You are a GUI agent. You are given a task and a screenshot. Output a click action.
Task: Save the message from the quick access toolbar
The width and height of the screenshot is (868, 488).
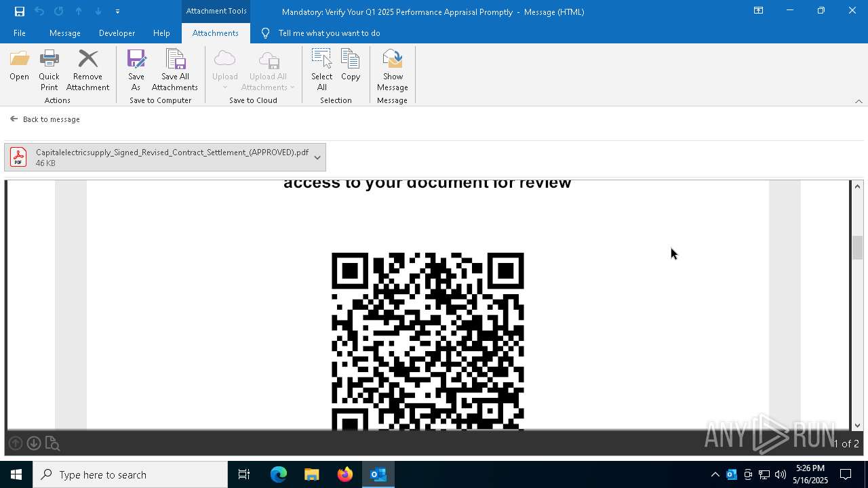20,12
